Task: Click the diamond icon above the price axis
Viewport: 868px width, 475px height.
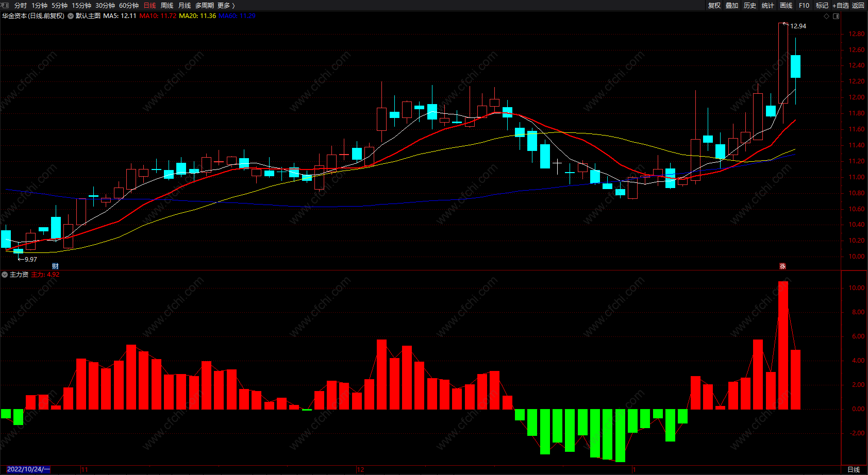Action: coord(827,16)
